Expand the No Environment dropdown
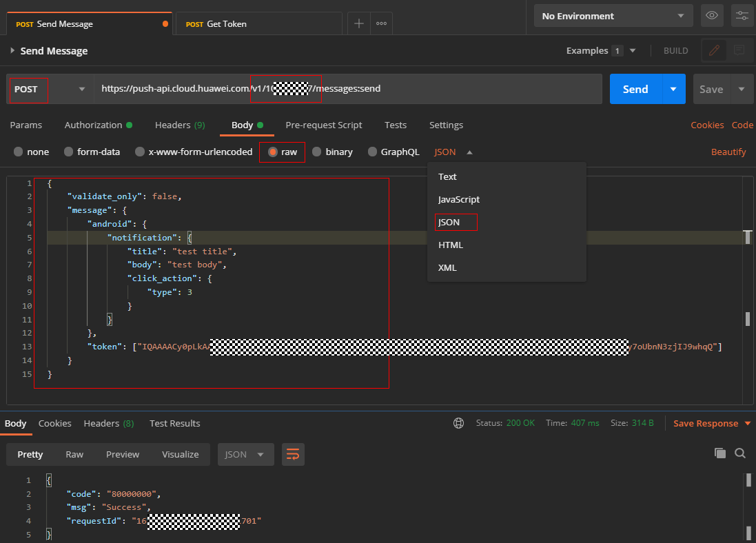The height and width of the screenshot is (543, 756). click(613, 16)
